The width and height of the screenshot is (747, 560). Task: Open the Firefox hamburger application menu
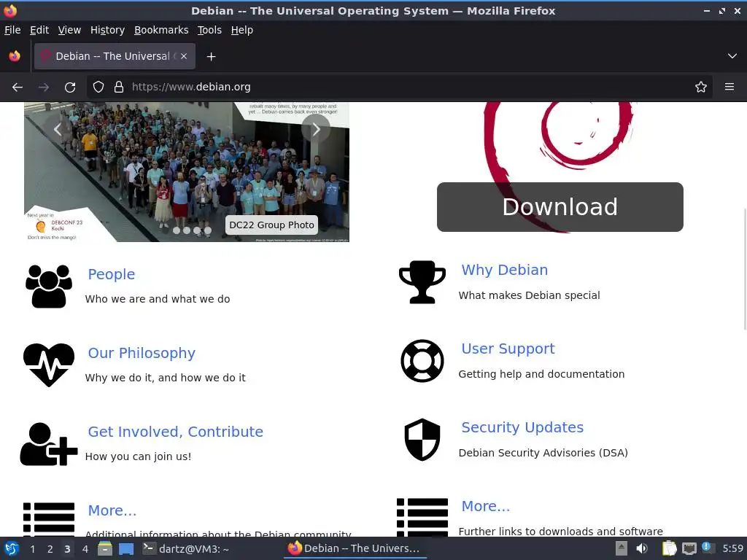729,87
